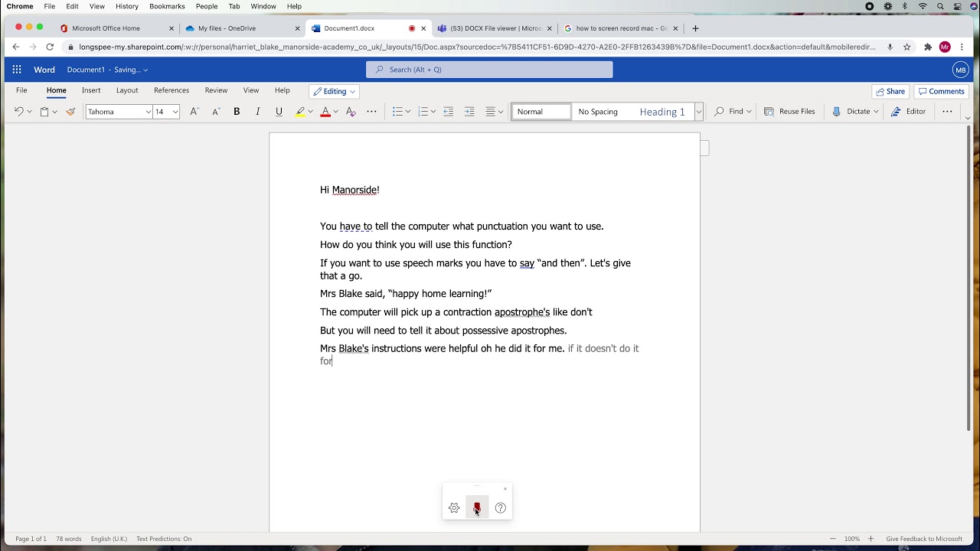Open the Editor pane
This screenshot has height=551, width=980.
pos(909,112)
